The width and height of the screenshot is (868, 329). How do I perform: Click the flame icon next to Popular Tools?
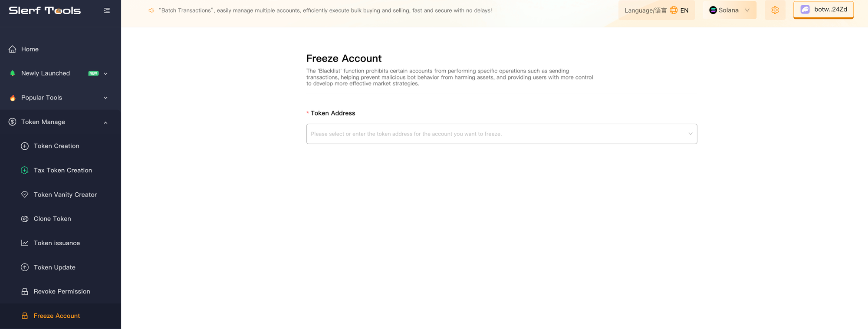(13, 98)
